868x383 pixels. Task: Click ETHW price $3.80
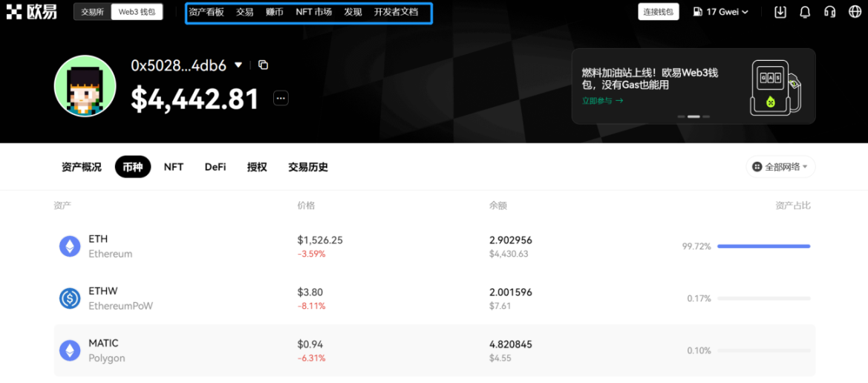310,292
